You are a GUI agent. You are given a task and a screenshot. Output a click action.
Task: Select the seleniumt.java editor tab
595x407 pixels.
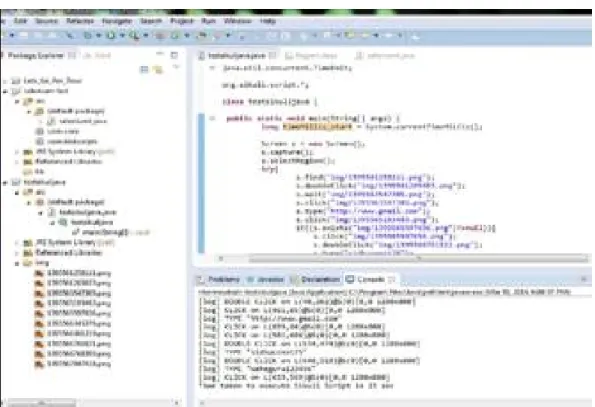click(x=385, y=56)
